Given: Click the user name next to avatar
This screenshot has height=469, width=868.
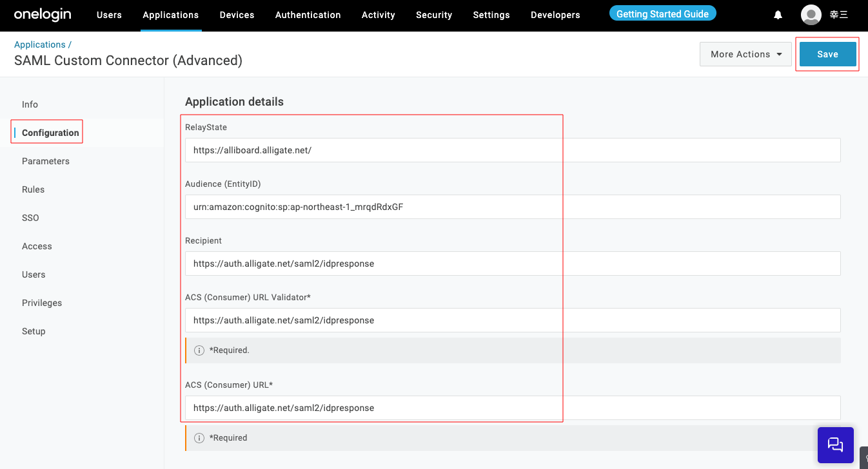Looking at the screenshot, I should coord(839,15).
